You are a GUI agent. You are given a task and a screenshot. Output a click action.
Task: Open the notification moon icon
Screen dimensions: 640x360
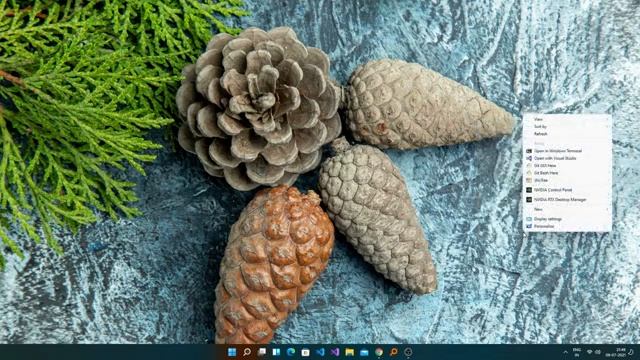click(632, 352)
